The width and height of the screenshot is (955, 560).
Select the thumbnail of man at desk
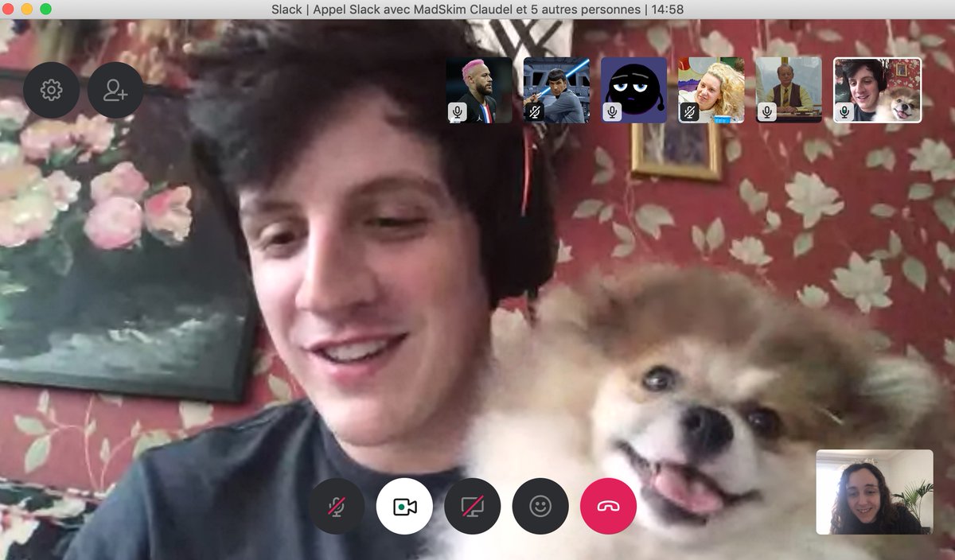(x=789, y=90)
